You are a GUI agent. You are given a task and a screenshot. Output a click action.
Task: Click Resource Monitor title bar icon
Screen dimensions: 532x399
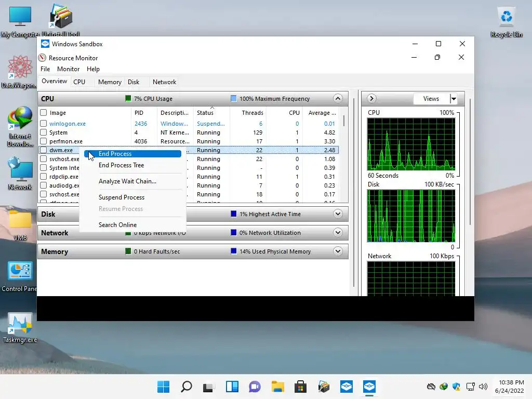(43, 58)
